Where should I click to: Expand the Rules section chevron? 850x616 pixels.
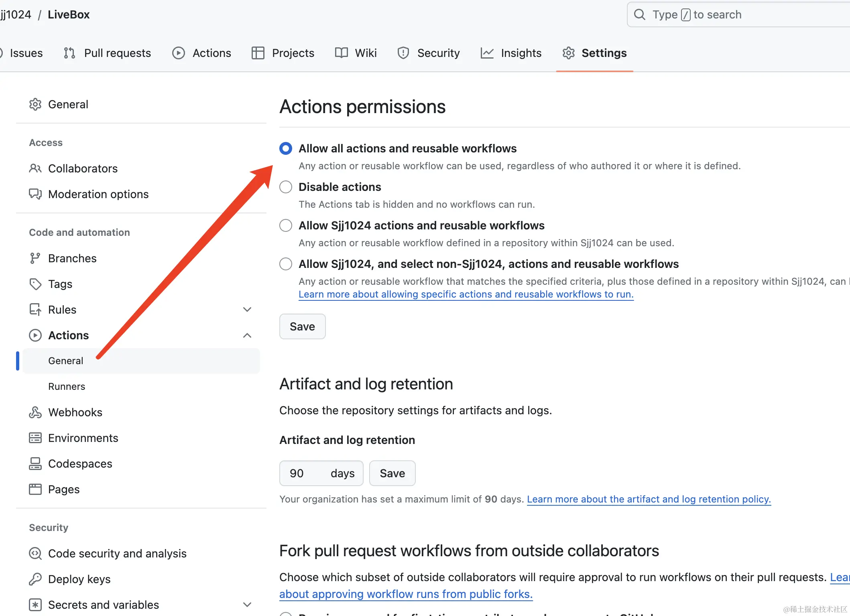point(247,310)
